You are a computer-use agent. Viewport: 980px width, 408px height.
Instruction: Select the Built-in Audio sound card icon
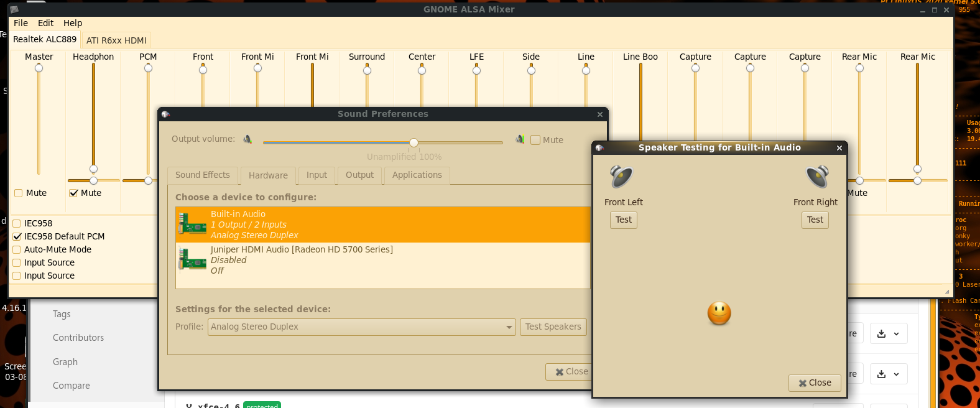193,225
